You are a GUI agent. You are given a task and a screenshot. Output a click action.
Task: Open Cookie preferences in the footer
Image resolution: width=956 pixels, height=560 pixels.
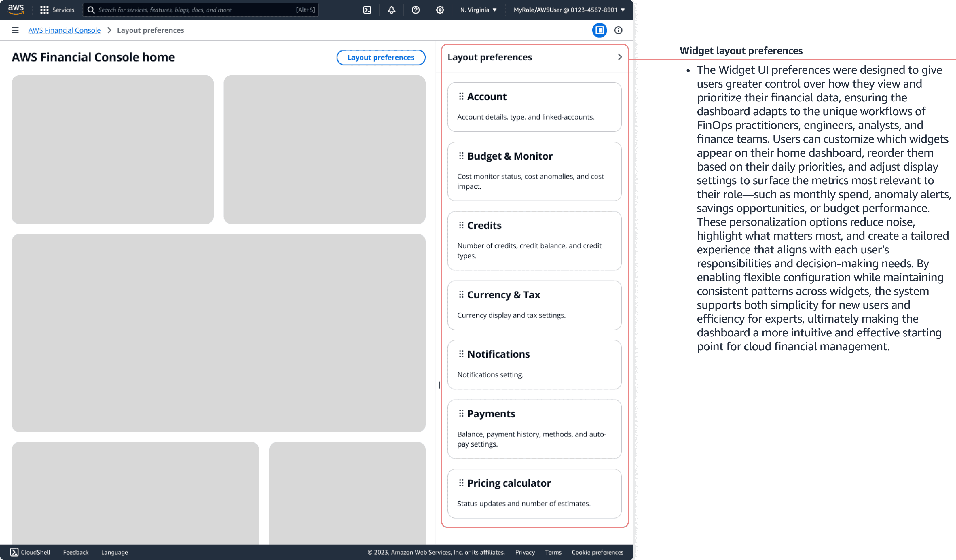pyautogui.click(x=597, y=552)
